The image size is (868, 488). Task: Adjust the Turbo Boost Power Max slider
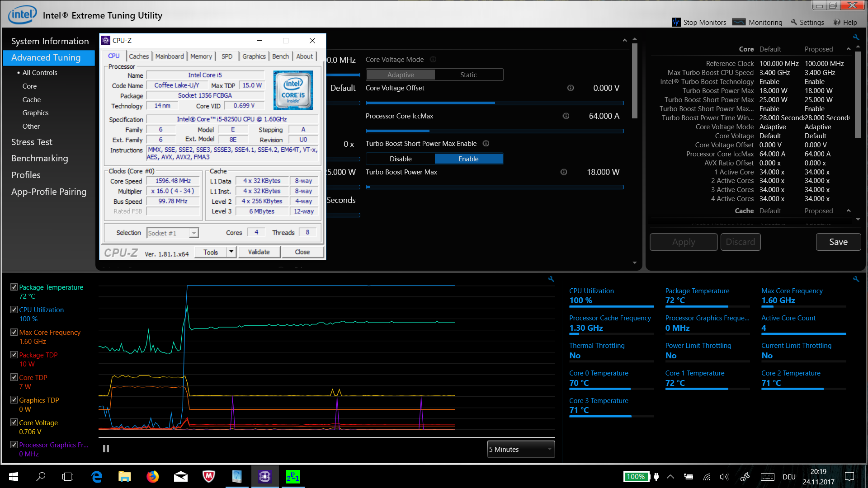(x=368, y=187)
